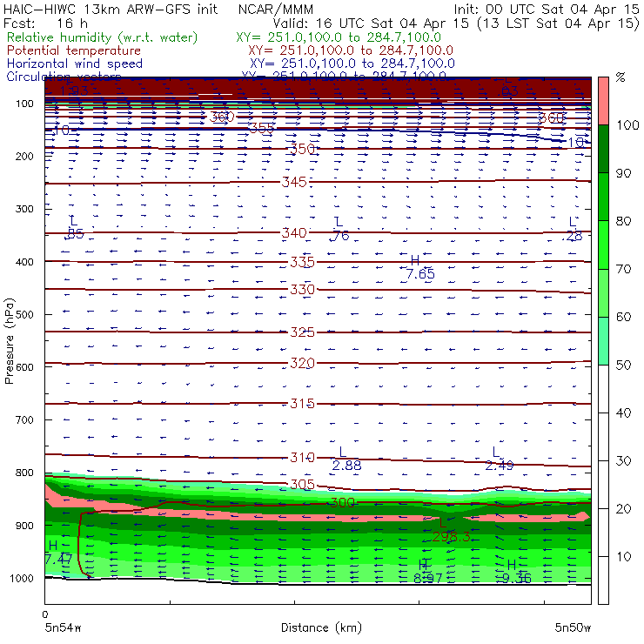Click the 'Valid: 16 UTC Sat 04 Apr 15' text
Viewport: 644px width, 644px height.
(371, 23)
